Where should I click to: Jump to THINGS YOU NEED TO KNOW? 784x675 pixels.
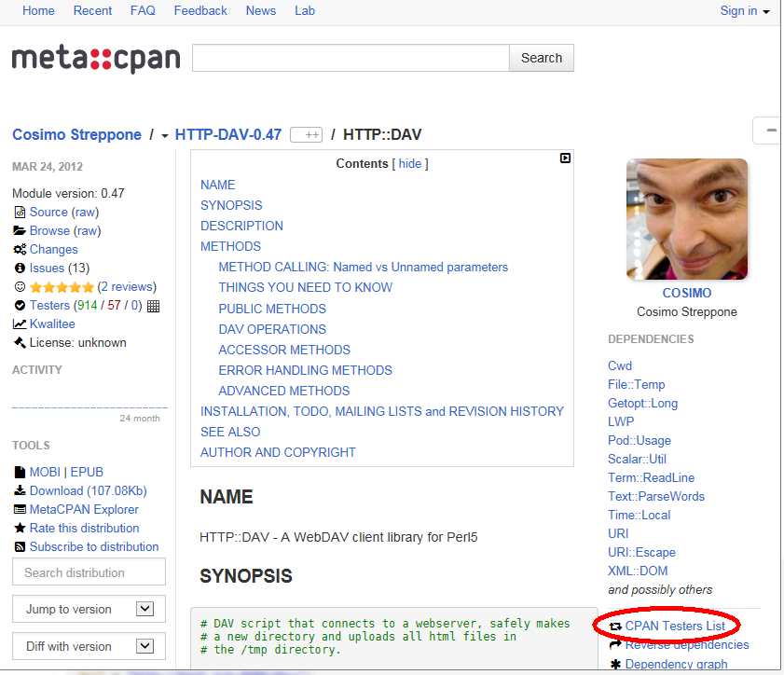(306, 287)
